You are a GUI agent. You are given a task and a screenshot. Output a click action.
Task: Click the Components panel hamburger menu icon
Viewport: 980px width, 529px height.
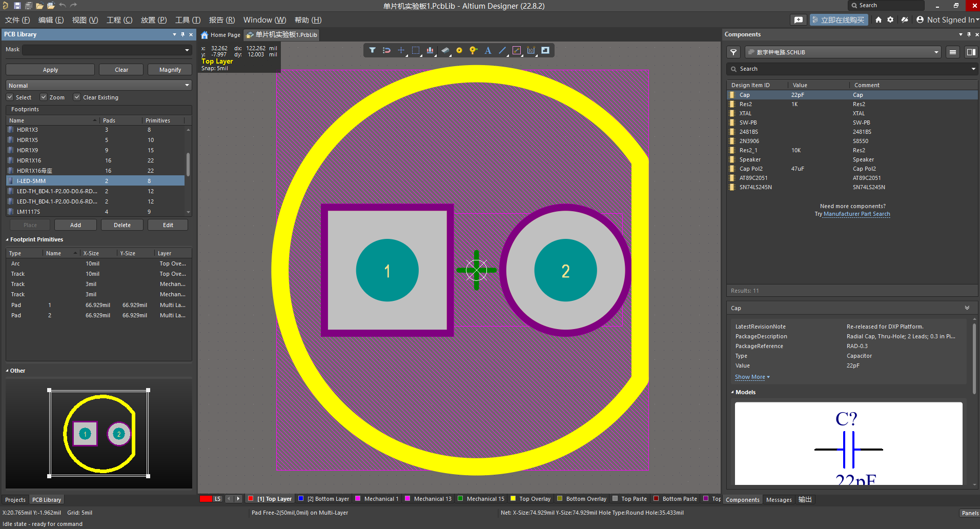point(953,52)
